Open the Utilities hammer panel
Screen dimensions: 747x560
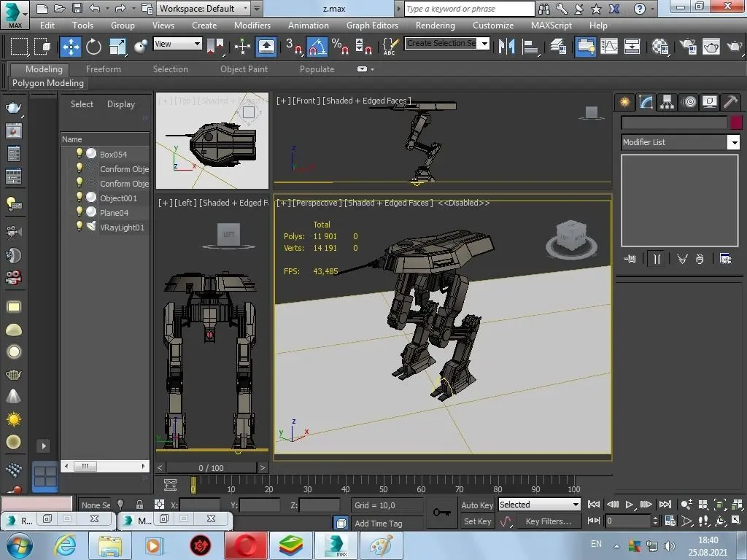(x=730, y=102)
